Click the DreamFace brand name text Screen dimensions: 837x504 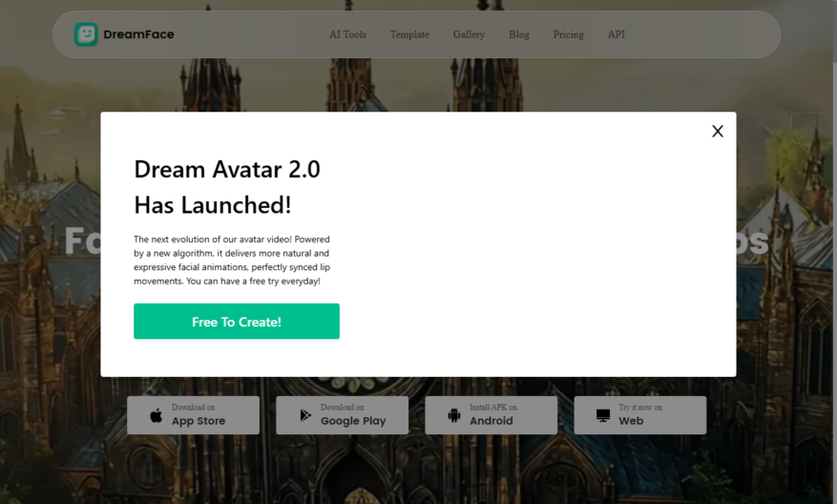click(138, 34)
